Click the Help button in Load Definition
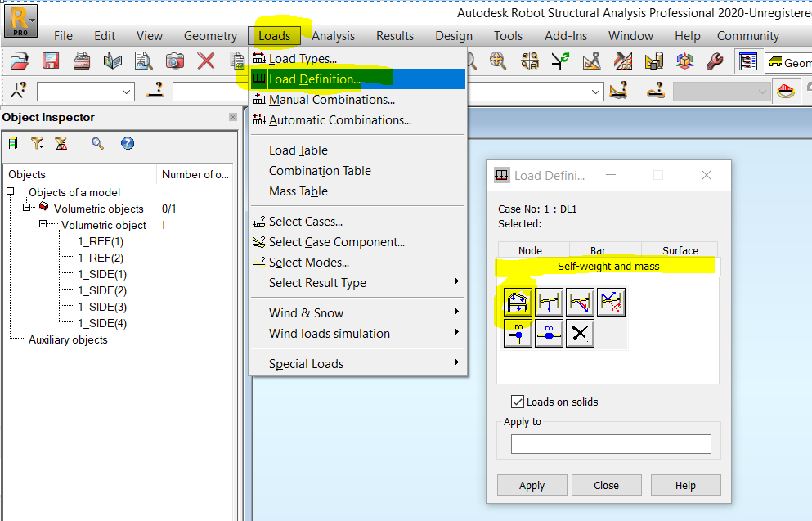This screenshot has height=521, width=812. 685,485
